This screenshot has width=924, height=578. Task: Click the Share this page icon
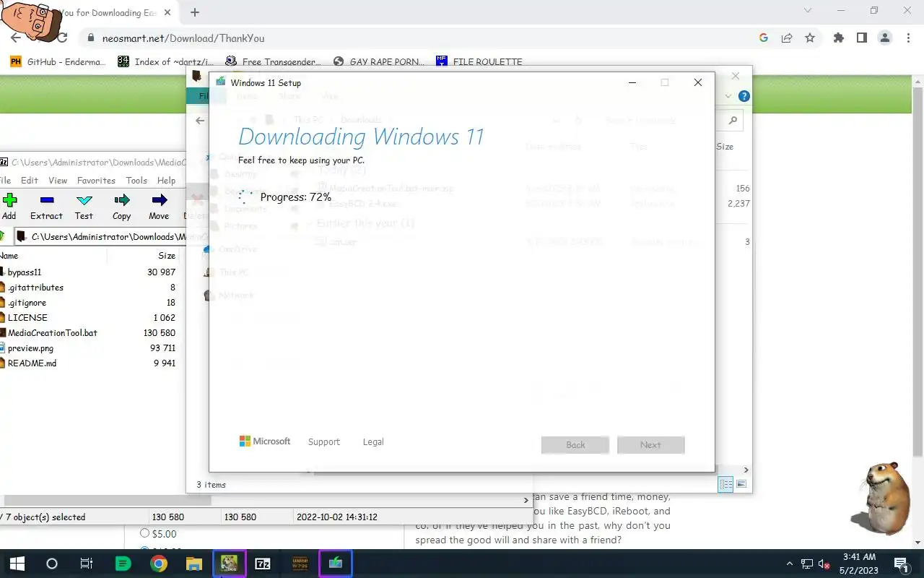[x=787, y=38]
